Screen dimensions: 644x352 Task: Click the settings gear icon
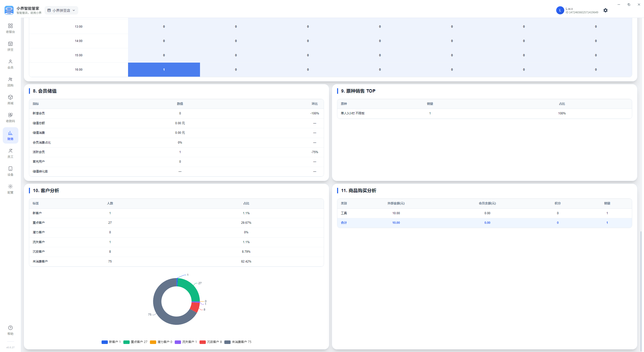tap(606, 10)
